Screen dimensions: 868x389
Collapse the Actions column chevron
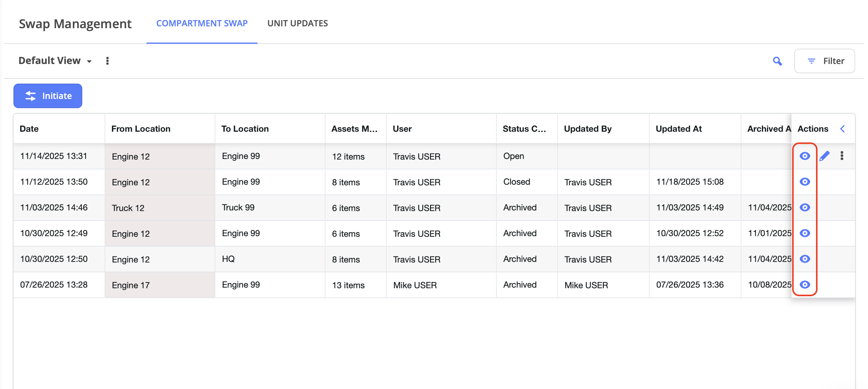[x=842, y=129]
